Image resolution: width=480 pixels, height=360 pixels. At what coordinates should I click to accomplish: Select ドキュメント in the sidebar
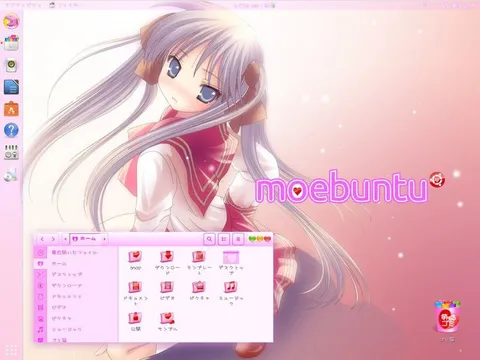[x=76, y=297]
